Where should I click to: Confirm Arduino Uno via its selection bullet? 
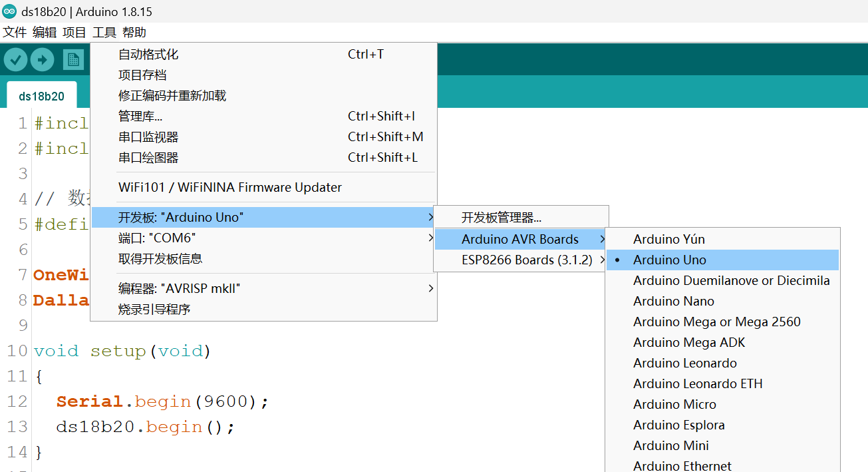pos(617,260)
